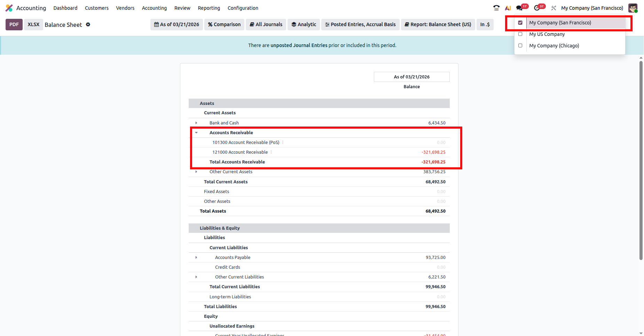Tick the My Company (Chicago) checkbox
Screen dimensions: 644x336
tap(520, 46)
